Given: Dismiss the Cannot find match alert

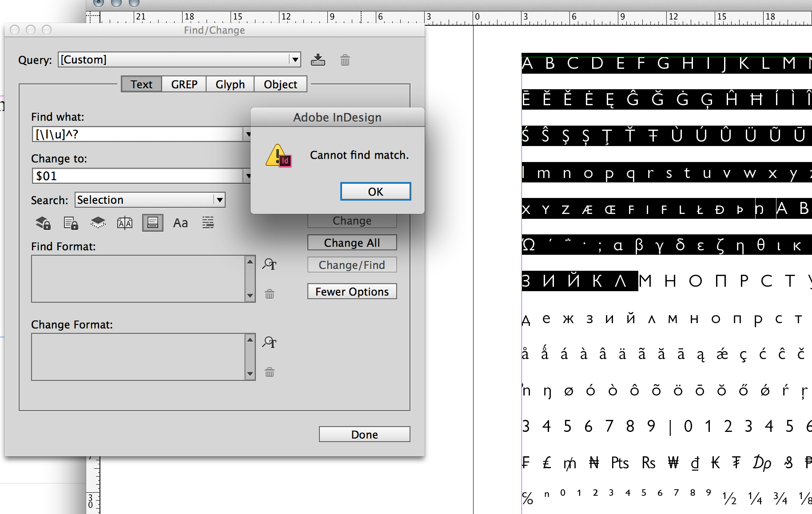Looking at the screenshot, I should [375, 191].
